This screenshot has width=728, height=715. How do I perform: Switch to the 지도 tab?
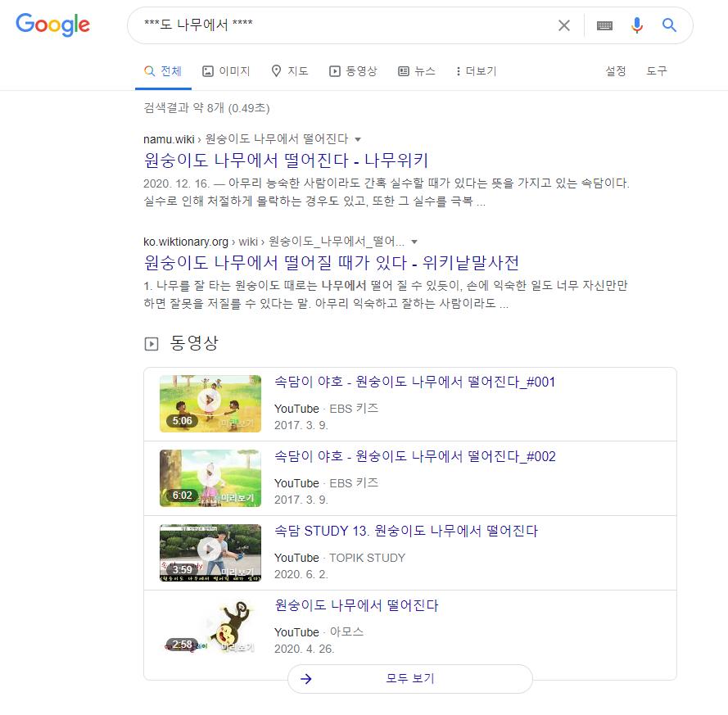point(290,71)
